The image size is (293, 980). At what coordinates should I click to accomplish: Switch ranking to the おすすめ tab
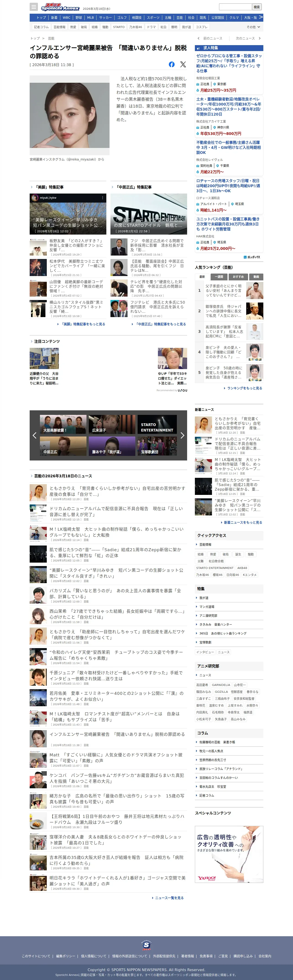coord(238,277)
